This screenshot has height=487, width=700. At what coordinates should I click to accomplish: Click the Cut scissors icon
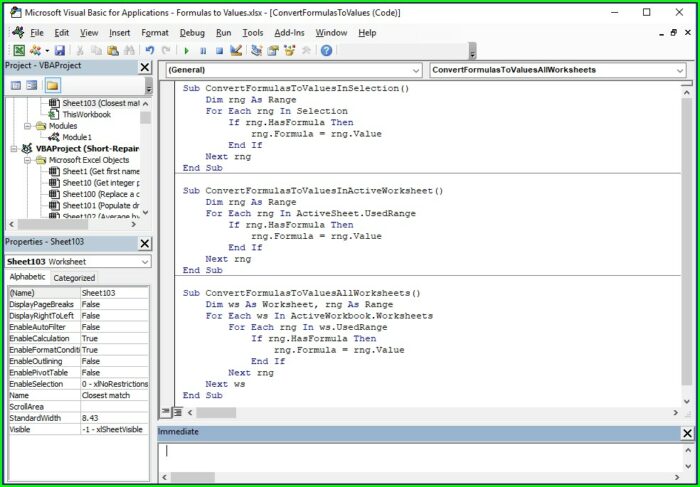80,50
